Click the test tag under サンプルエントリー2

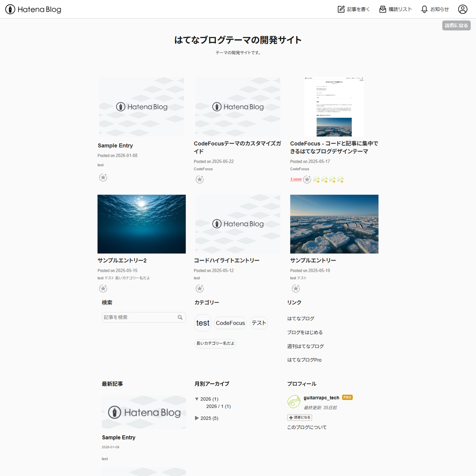[100, 278]
